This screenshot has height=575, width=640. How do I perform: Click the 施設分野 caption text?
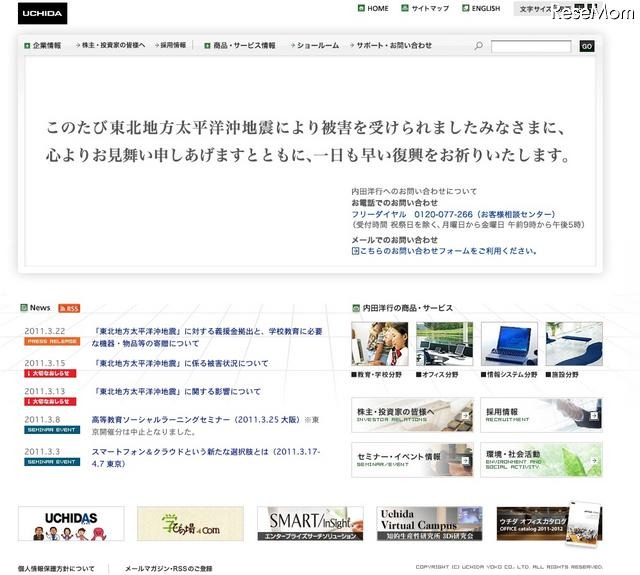click(562, 375)
